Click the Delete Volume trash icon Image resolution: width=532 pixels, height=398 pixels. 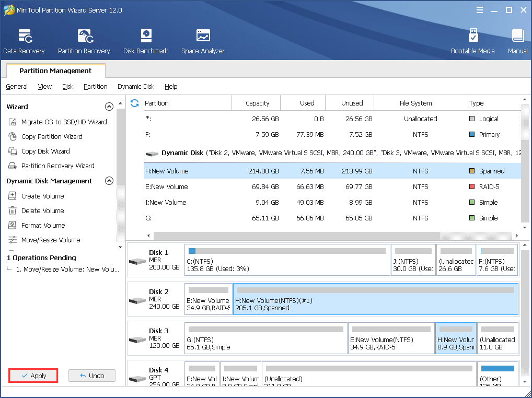[13, 210]
